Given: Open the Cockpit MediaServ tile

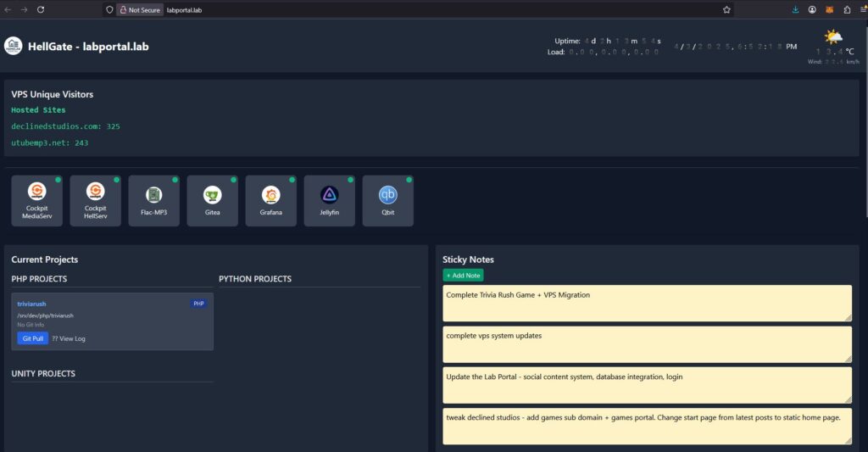Looking at the screenshot, I should click(36, 200).
